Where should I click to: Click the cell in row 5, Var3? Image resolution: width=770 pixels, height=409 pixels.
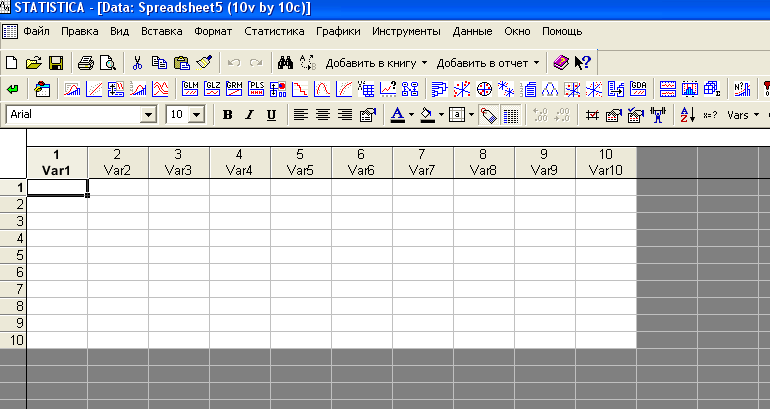179,255
